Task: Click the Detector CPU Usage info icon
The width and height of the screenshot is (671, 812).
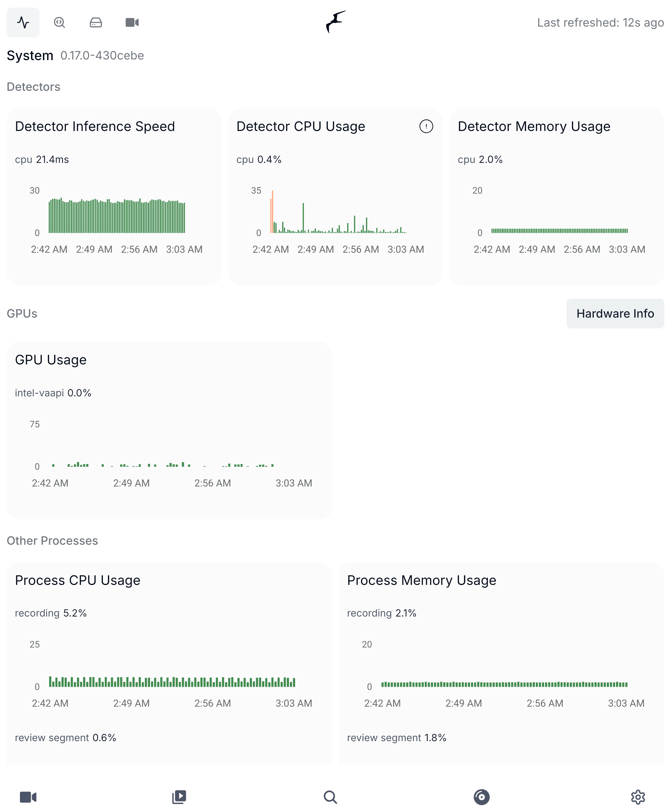Action: click(x=426, y=126)
